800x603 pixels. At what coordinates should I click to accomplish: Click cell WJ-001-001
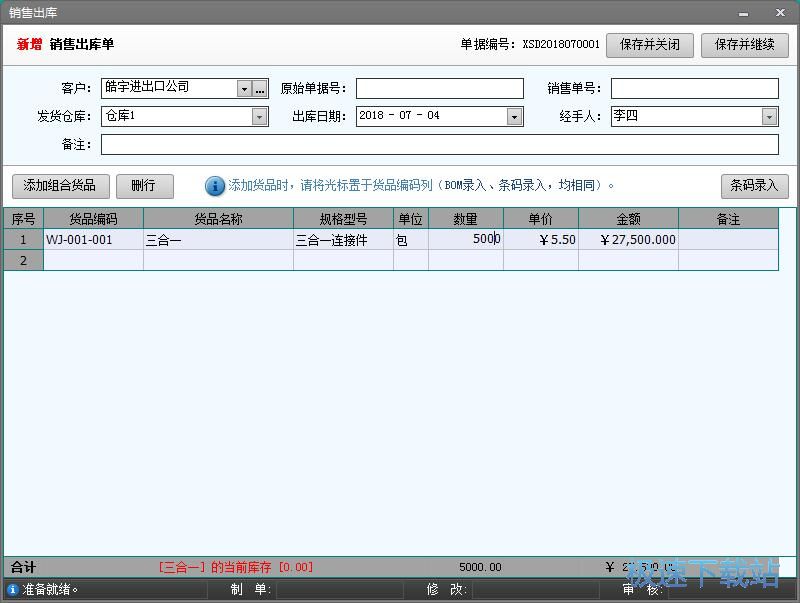(93, 239)
